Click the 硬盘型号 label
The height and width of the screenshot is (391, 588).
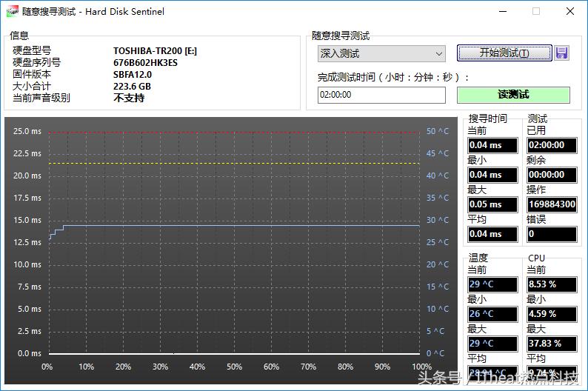[32, 50]
